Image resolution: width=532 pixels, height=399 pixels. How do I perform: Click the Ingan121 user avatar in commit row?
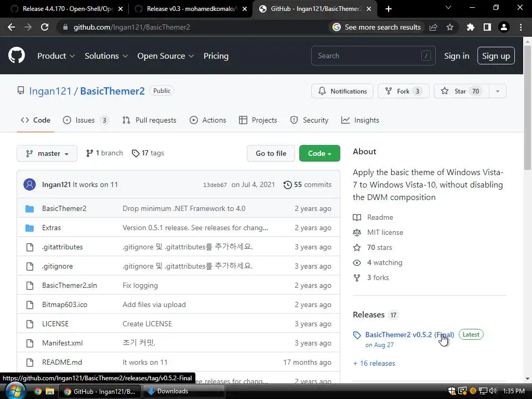tap(30, 184)
